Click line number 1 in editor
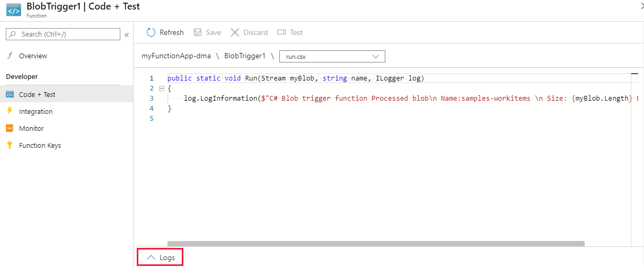 pos(152,78)
